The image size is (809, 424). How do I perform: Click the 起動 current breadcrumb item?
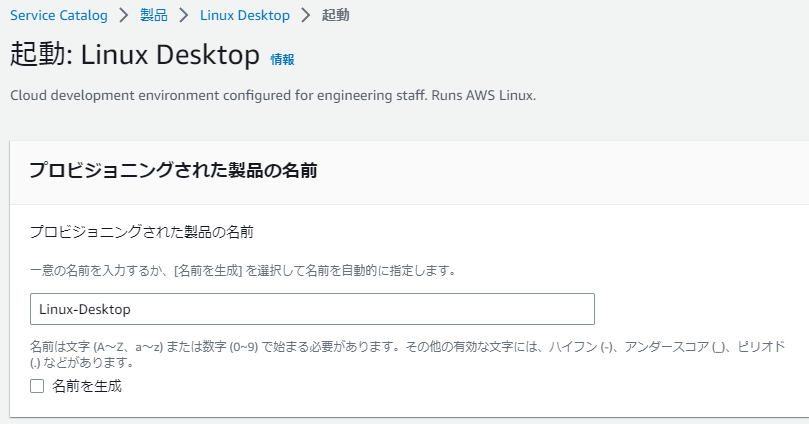point(336,15)
